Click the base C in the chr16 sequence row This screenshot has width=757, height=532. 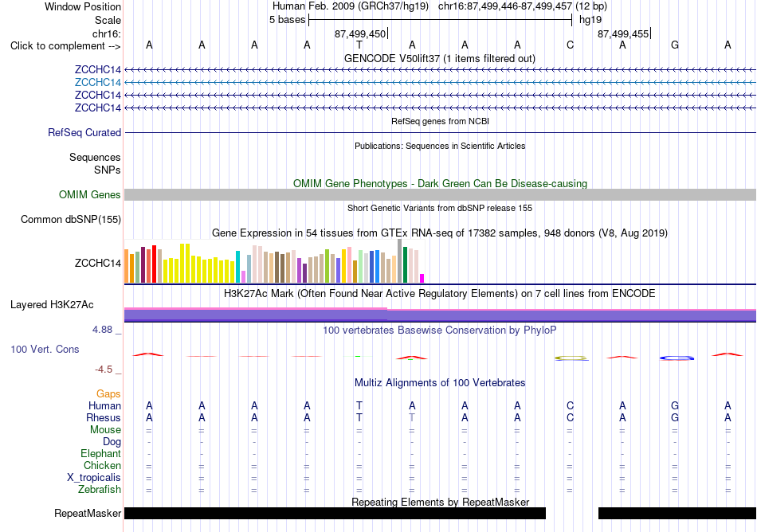[571, 45]
